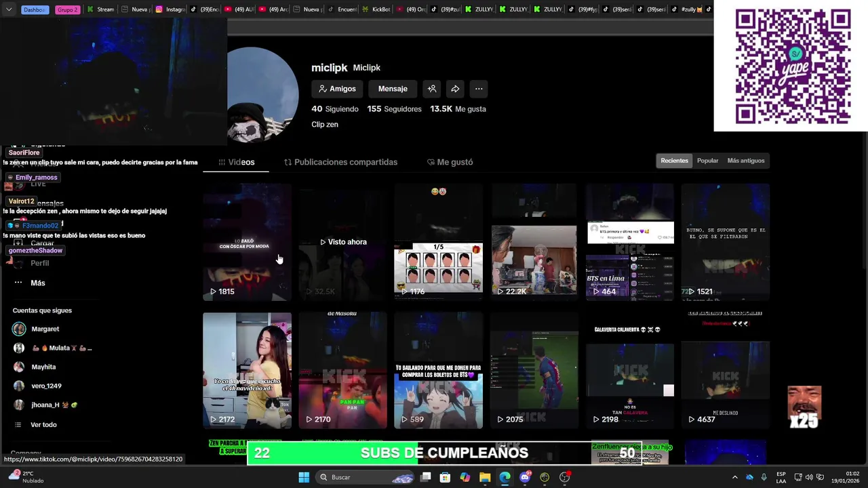The height and width of the screenshot is (488, 868).
Task: Open Microsoft Edge from the taskbar
Action: pos(505,477)
